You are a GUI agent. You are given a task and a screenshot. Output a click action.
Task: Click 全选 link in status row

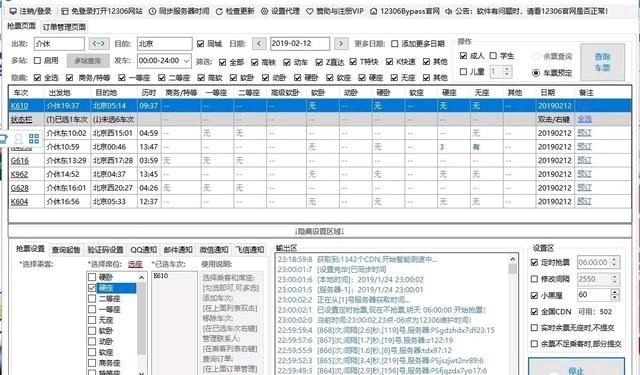tap(584, 119)
